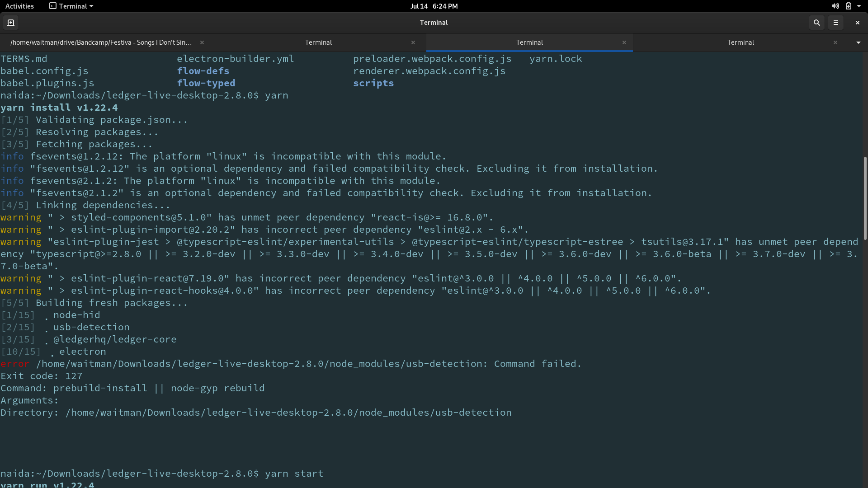Click the red 'error' word
The image size is (868, 488).
click(x=15, y=364)
